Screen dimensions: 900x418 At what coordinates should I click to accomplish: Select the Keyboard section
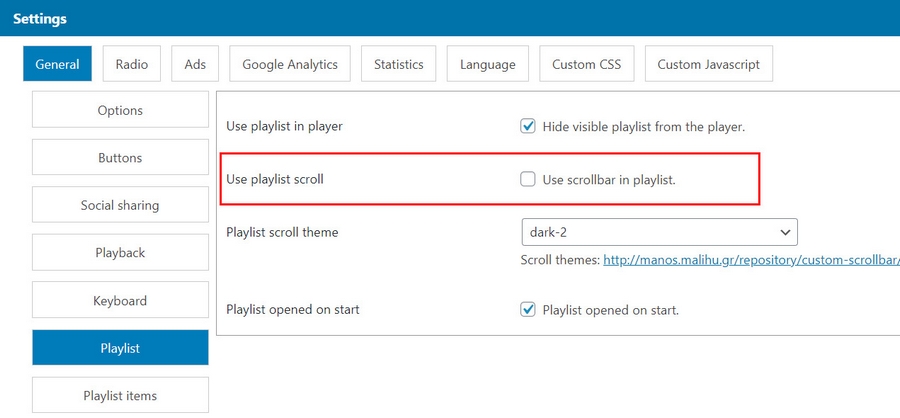pyautogui.click(x=120, y=301)
